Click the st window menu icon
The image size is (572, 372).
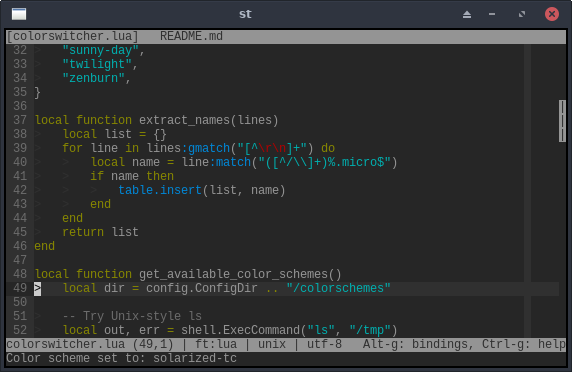tap(19, 14)
